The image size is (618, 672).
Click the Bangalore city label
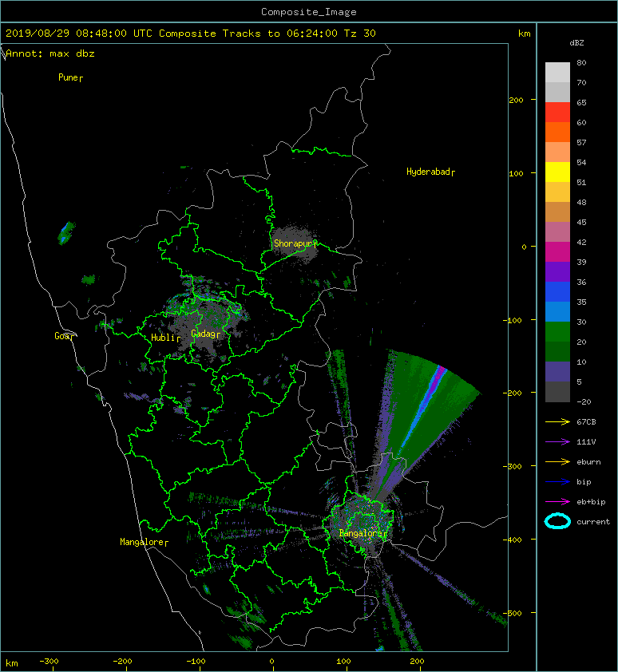362,533
